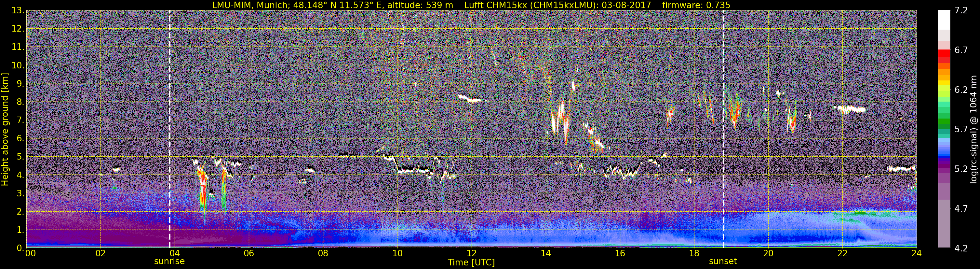Click the height axis tick label '10.'
980x269 pixels.
18,65
